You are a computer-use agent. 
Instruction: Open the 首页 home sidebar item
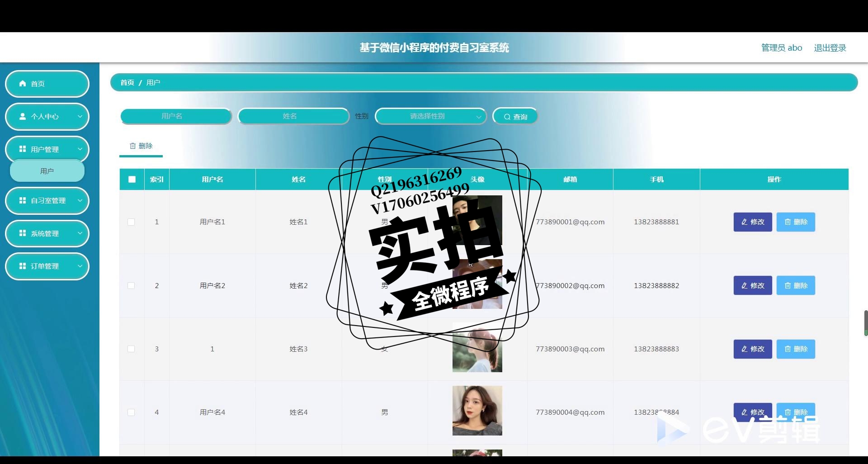click(x=47, y=84)
